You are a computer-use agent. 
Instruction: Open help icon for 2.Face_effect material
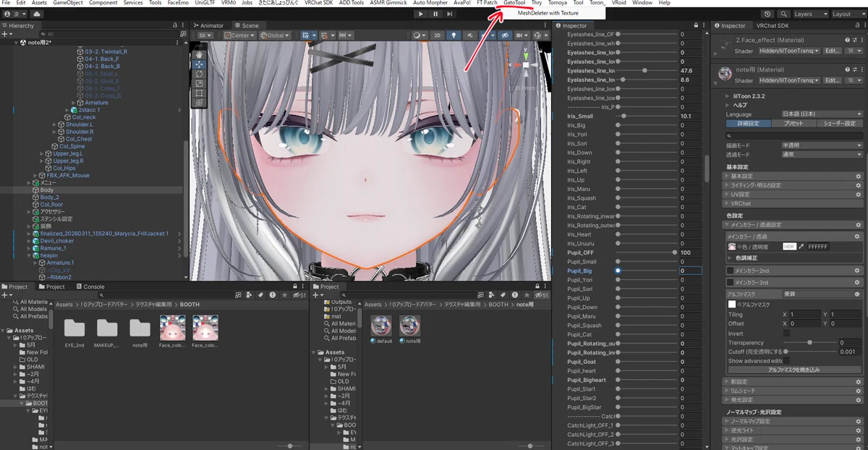pos(848,41)
